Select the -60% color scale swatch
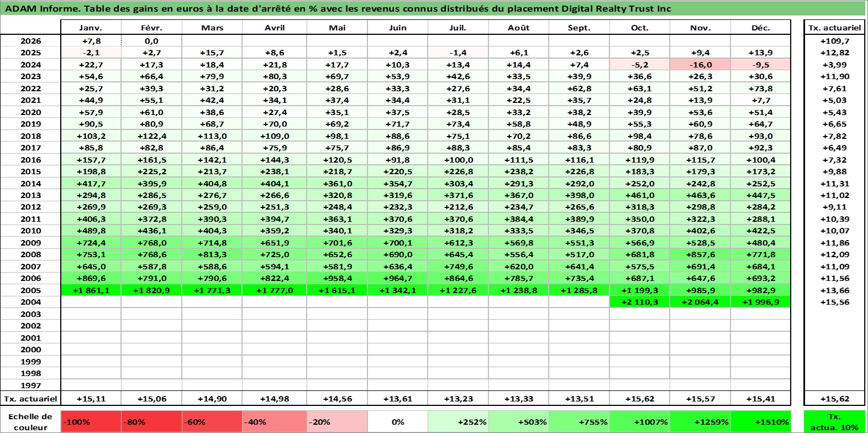The height and width of the screenshot is (433, 868). (212, 422)
